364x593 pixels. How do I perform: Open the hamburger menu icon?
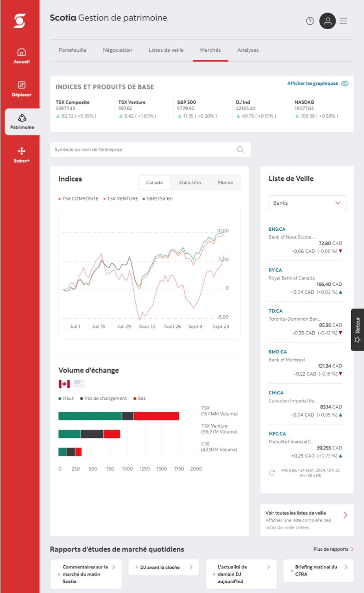click(343, 21)
